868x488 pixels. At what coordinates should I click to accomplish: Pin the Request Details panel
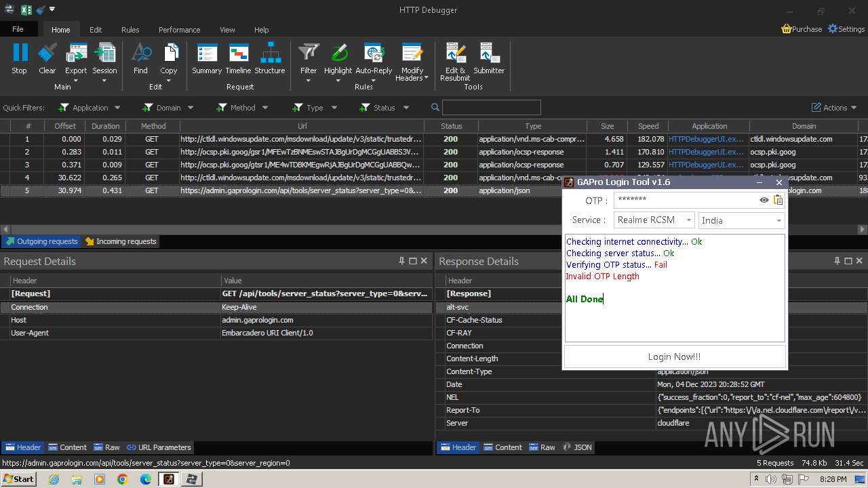point(401,261)
